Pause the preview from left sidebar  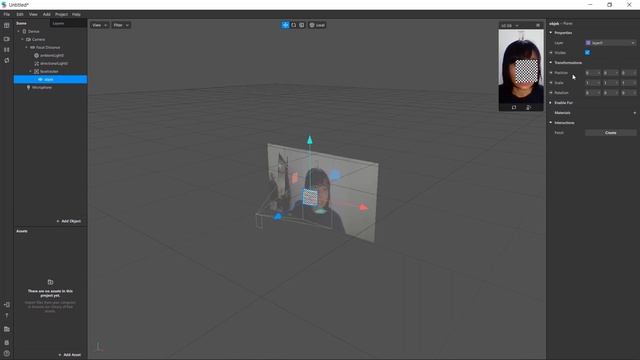coord(7,50)
